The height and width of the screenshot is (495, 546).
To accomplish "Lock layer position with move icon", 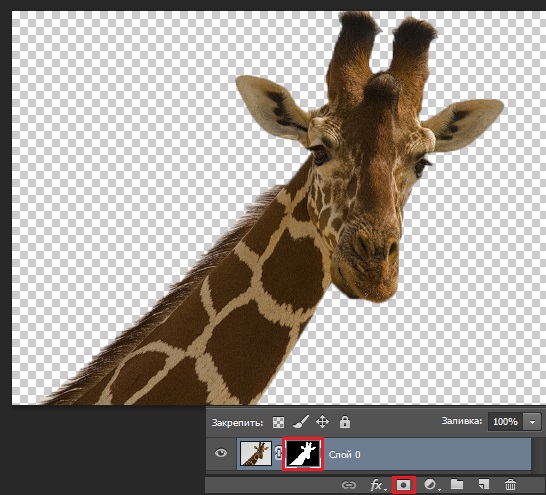I will pyautogui.click(x=322, y=422).
